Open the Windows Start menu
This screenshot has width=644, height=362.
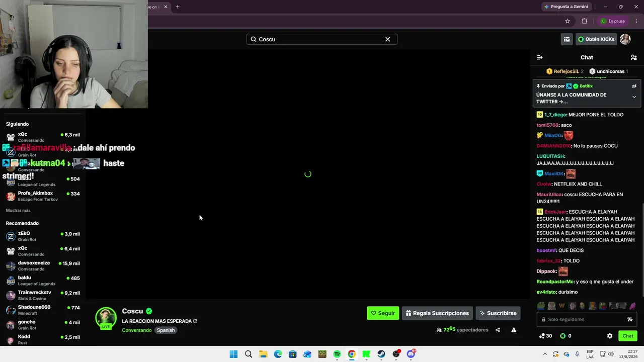pos(233,354)
